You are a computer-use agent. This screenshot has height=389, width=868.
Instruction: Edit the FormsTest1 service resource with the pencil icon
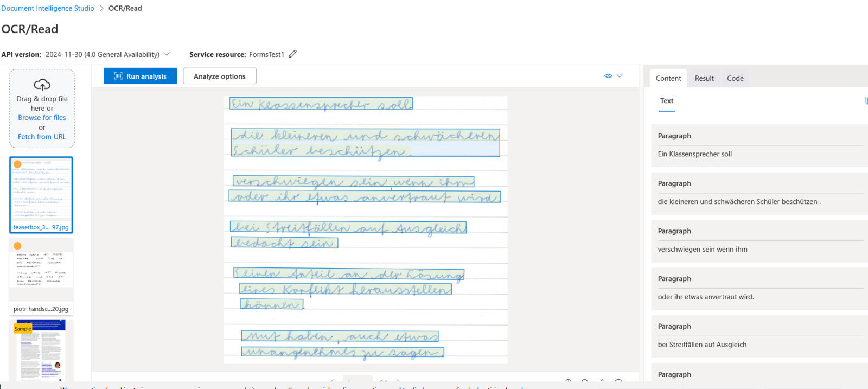(292, 54)
